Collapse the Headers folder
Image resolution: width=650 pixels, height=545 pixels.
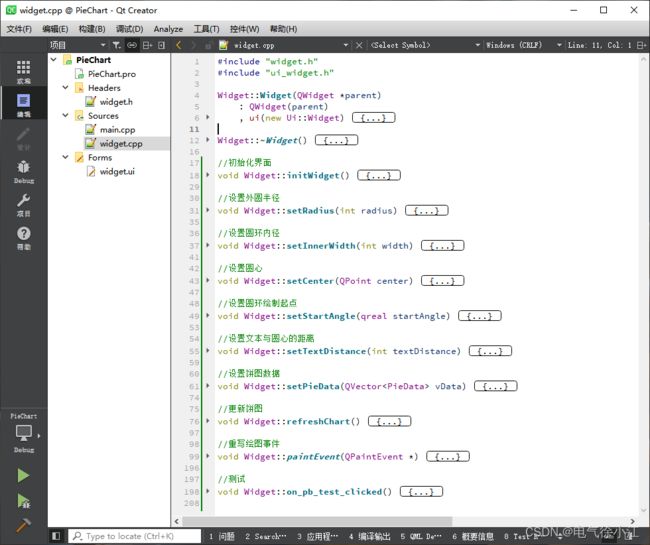tap(65, 87)
